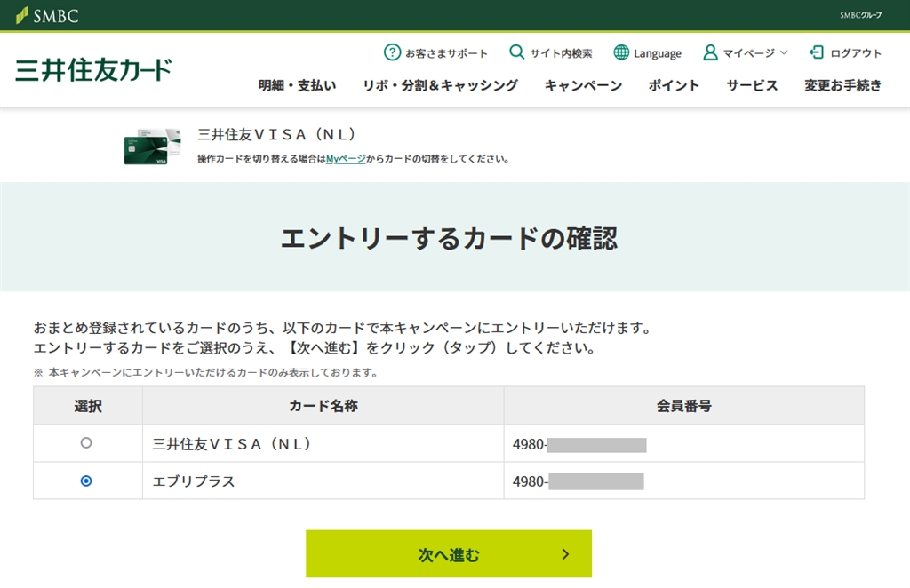Click member number for エブリプラス row
This screenshot has width=910, height=588.
pos(684,481)
